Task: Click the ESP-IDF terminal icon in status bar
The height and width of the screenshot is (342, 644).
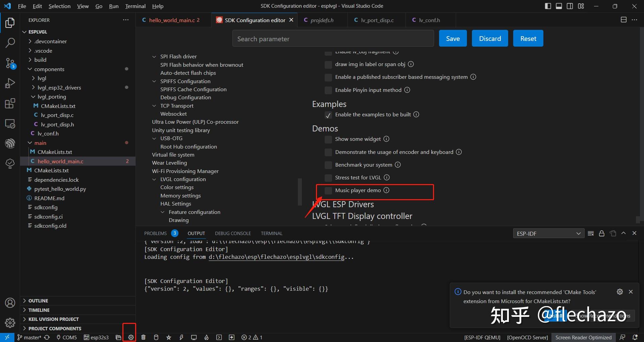Action: (219, 337)
